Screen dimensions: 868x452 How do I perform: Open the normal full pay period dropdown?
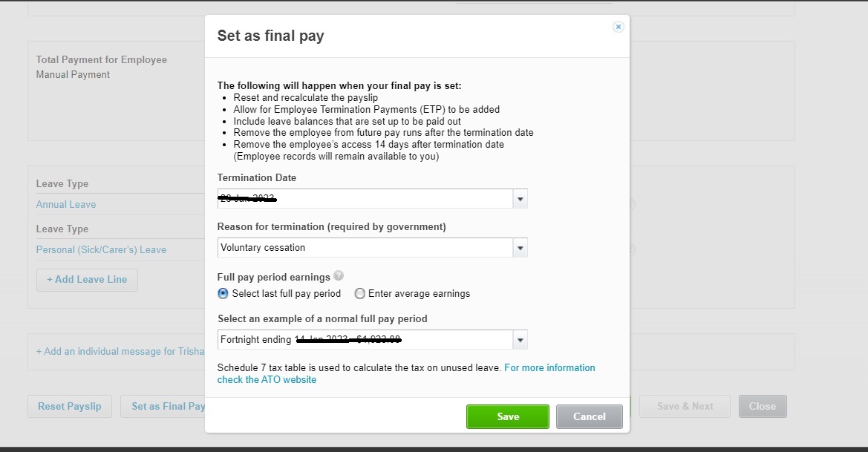[x=521, y=340]
